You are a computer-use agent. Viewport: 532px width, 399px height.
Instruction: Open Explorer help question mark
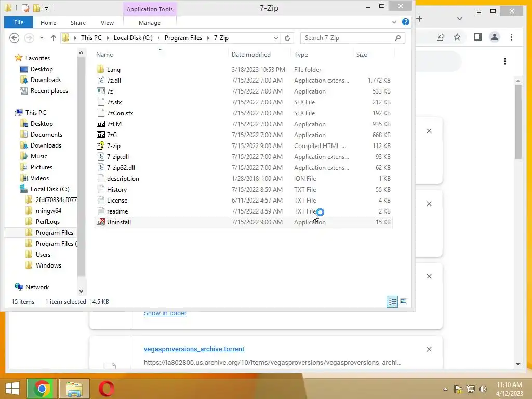tap(405, 22)
